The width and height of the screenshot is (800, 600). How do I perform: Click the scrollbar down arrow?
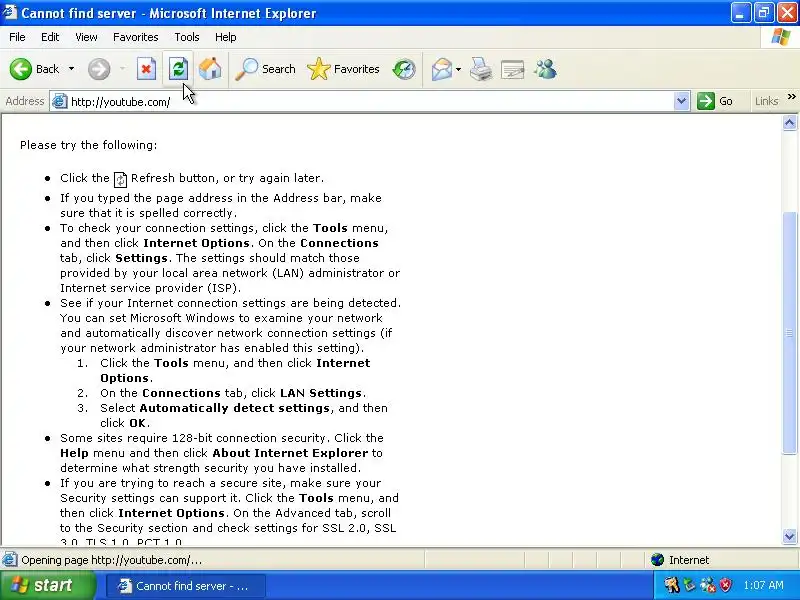point(789,536)
